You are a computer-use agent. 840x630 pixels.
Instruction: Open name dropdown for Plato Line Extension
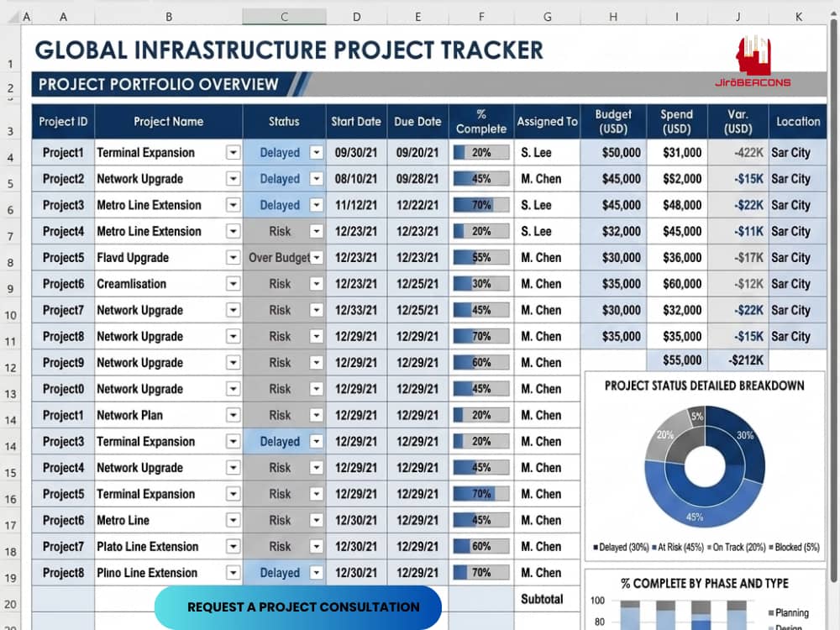pyautogui.click(x=233, y=547)
